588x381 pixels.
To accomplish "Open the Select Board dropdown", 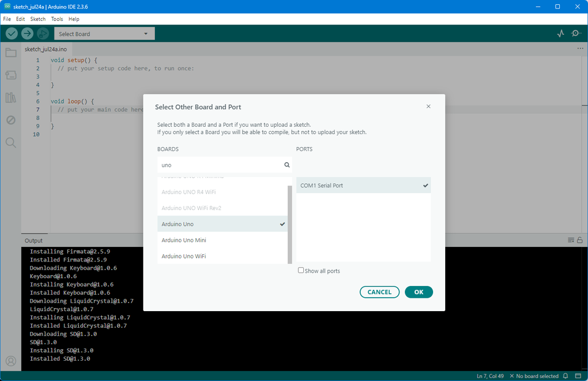I will (104, 33).
